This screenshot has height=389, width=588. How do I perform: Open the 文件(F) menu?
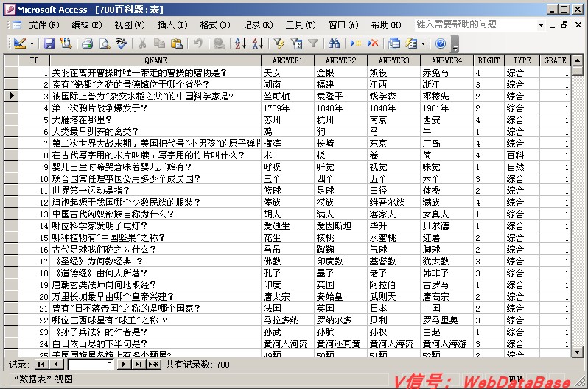[x=44, y=25]
